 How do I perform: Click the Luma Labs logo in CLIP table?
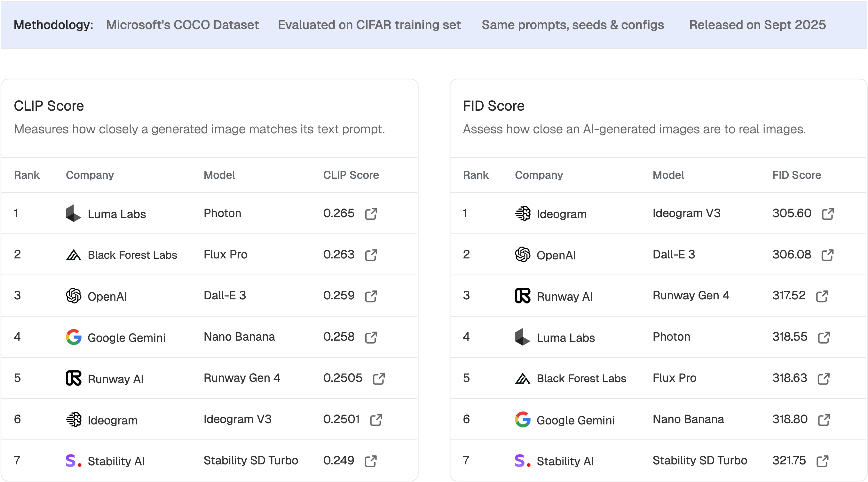[x=73, y=213]
